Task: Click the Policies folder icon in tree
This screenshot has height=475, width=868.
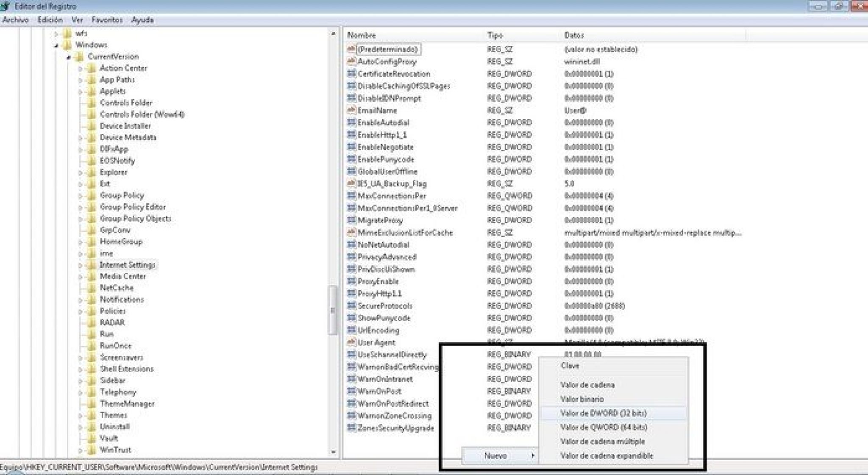Action: 91,311
